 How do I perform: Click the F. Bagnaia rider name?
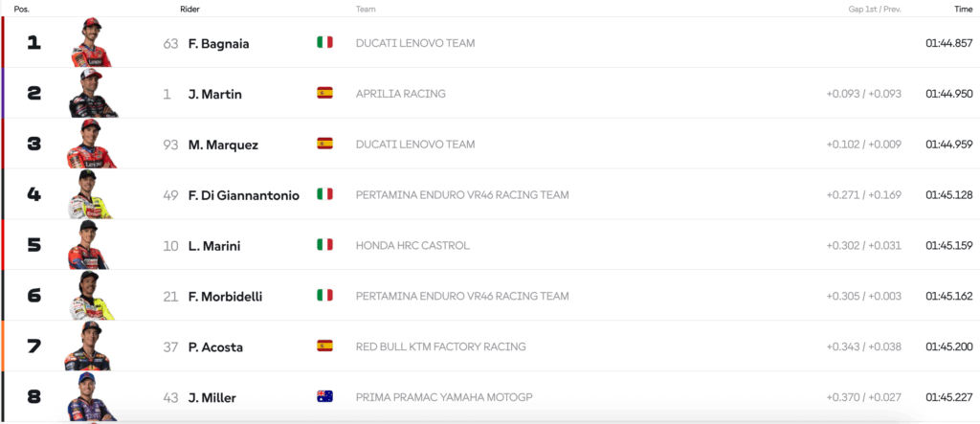point(218,43)
